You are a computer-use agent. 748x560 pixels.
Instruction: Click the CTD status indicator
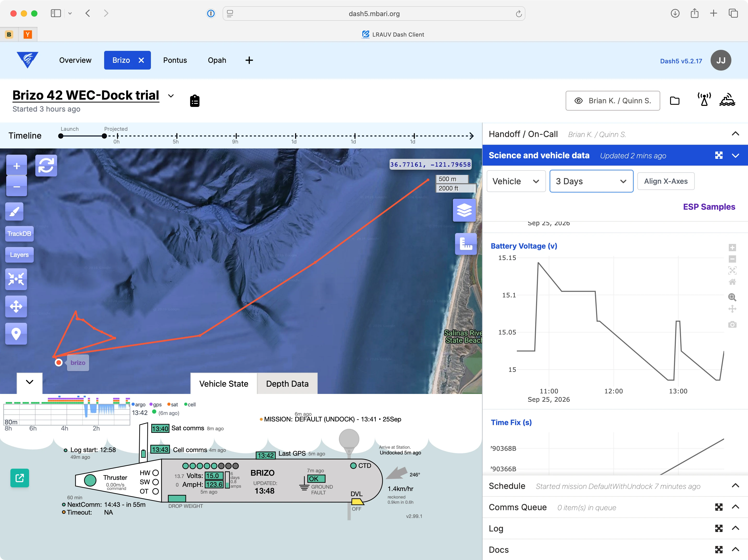pyautogui.click(x=353, y=465)
